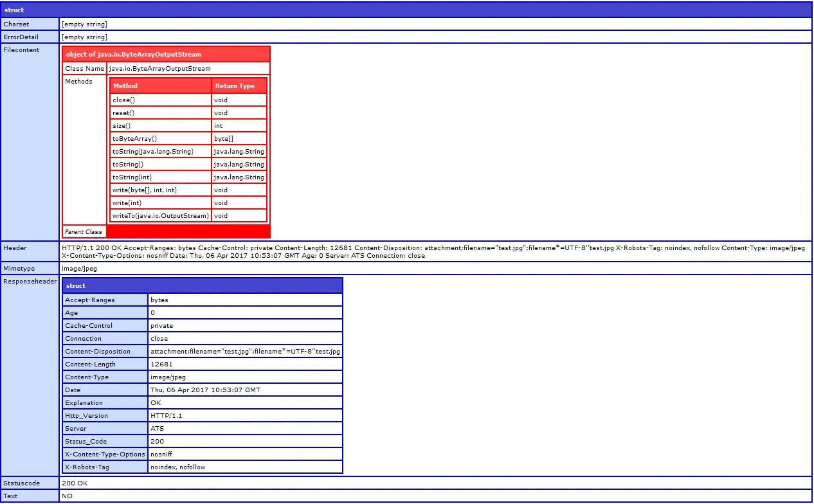Click the Class Name label cell
Image resolution: width=814 pixels, height=504 pixels.
(84, 68)
